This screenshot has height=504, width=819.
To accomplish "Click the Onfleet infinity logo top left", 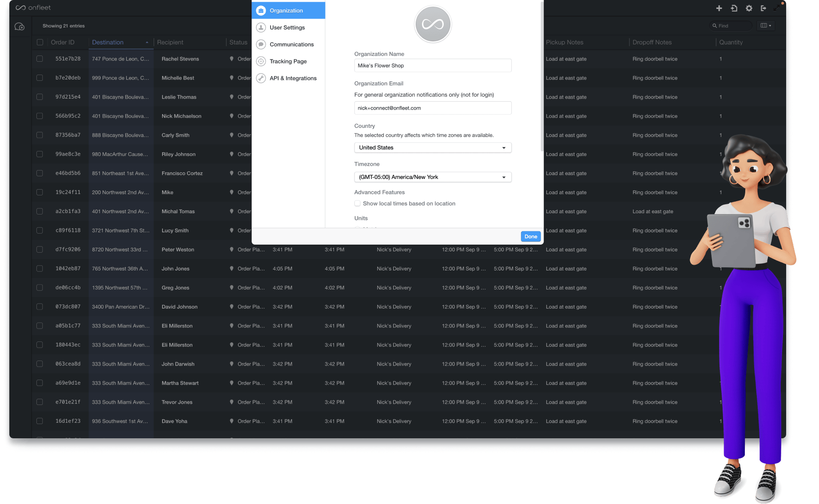I will 20,8.
